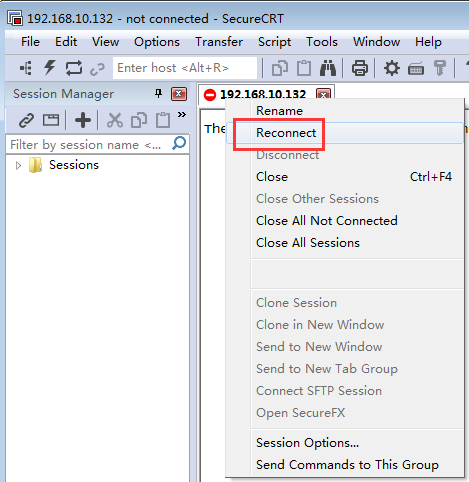Image resolution: width=469 pixels, height=482 pixels.
Task: Choose Close in the context menu
Action: pyautogui.click(x=345, y=177)
